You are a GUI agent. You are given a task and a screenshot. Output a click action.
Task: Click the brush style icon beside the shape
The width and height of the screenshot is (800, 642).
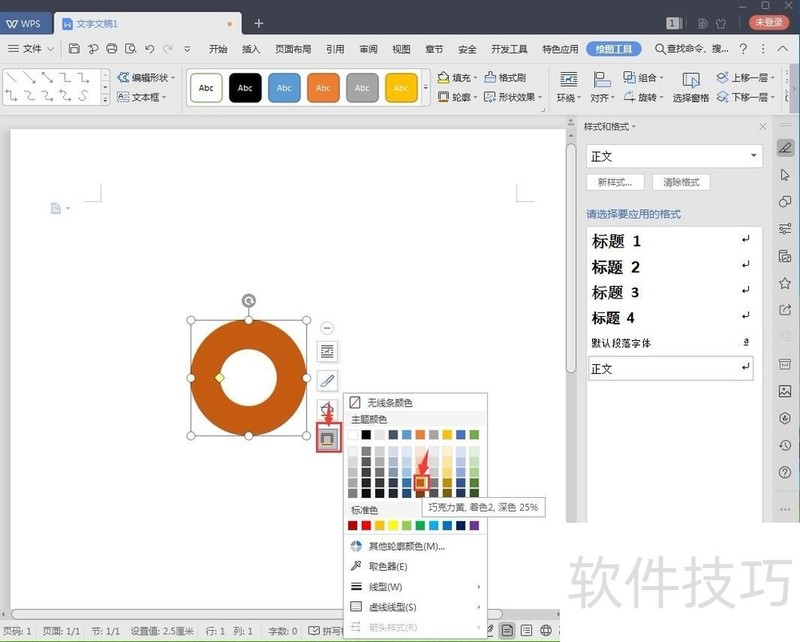tap(327, 380)
